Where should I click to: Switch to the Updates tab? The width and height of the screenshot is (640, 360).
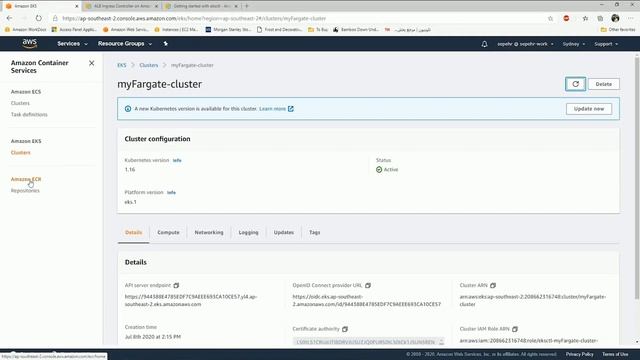(284, 233)
